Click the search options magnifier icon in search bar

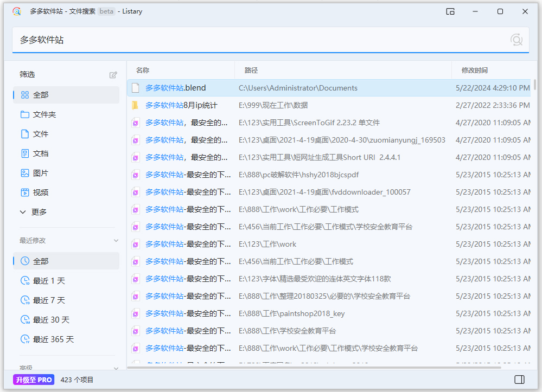pyautogui.click(x=515, y=40)
